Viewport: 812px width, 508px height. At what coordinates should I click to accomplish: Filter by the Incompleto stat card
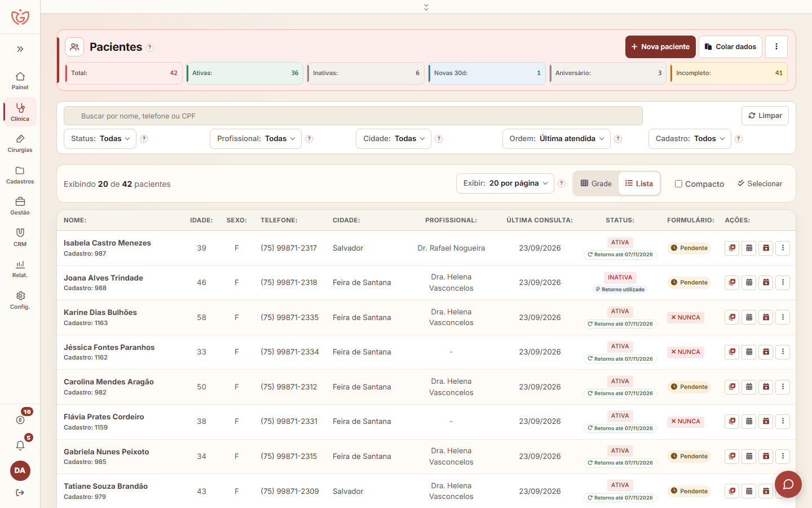(x=729, y=73)
